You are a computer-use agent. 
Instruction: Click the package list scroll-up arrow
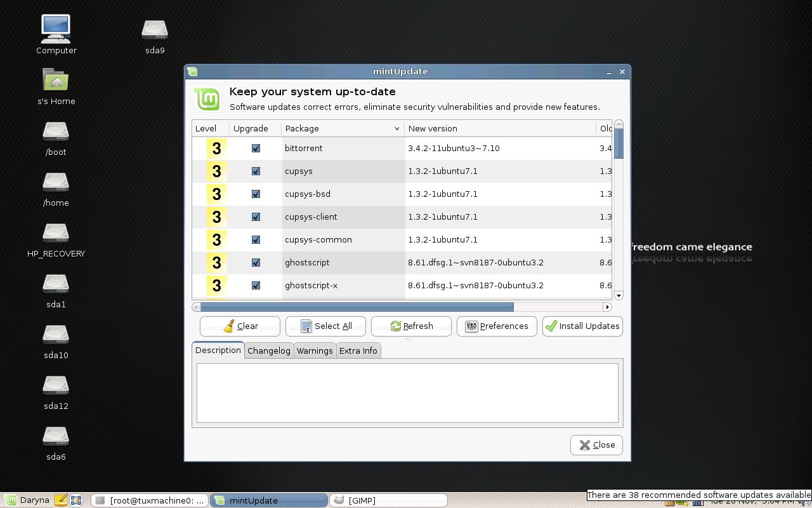pos(619,124)
